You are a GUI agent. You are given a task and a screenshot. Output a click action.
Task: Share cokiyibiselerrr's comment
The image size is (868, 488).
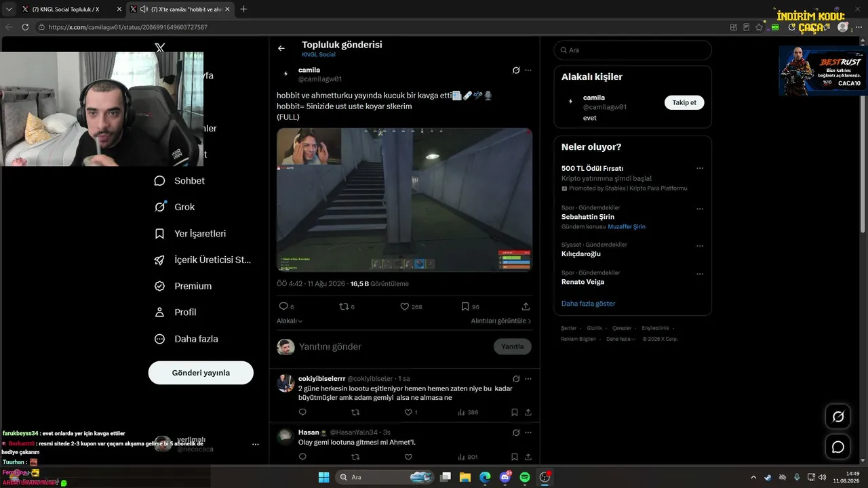coord(528,412)
